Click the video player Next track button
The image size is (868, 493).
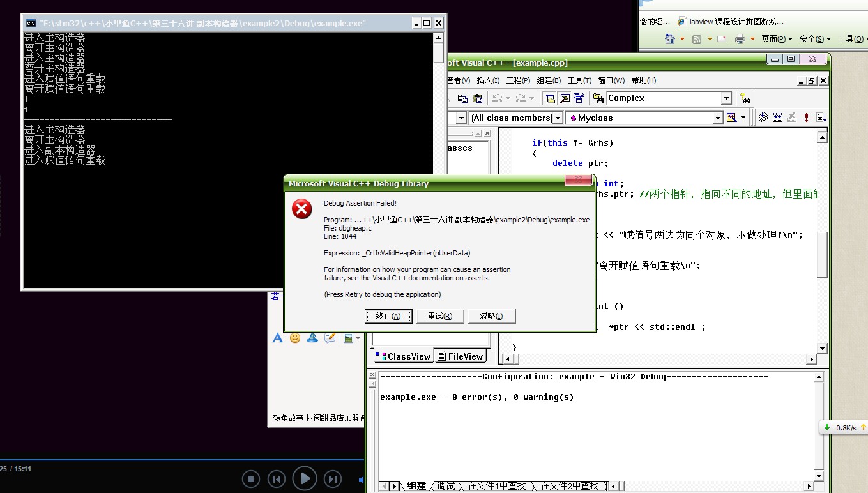pos(332,478)
